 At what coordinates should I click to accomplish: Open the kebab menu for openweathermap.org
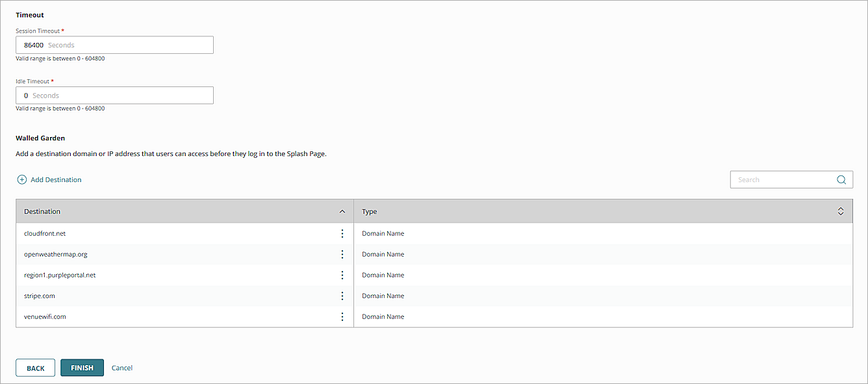click(x=342, y=254)
